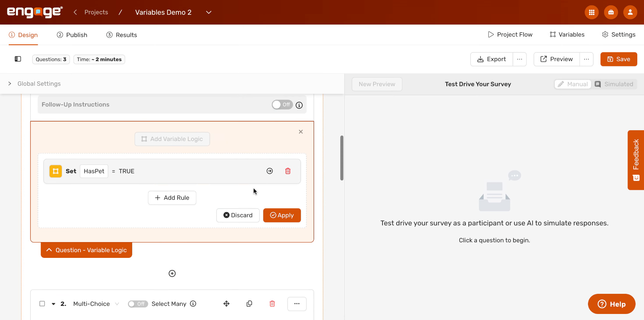The image size is (644, 320).
Task: Open the Feedback side tab
Action: pos(636,160)
